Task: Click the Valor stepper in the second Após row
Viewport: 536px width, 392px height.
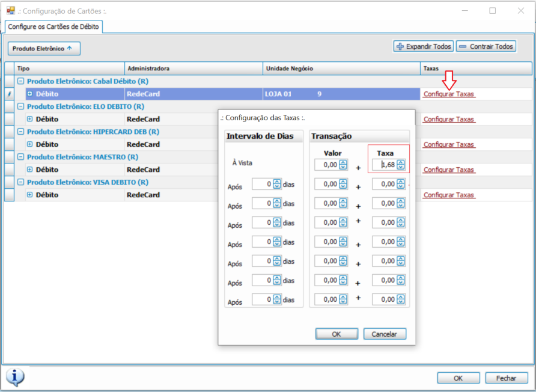Action: (343, 203)
